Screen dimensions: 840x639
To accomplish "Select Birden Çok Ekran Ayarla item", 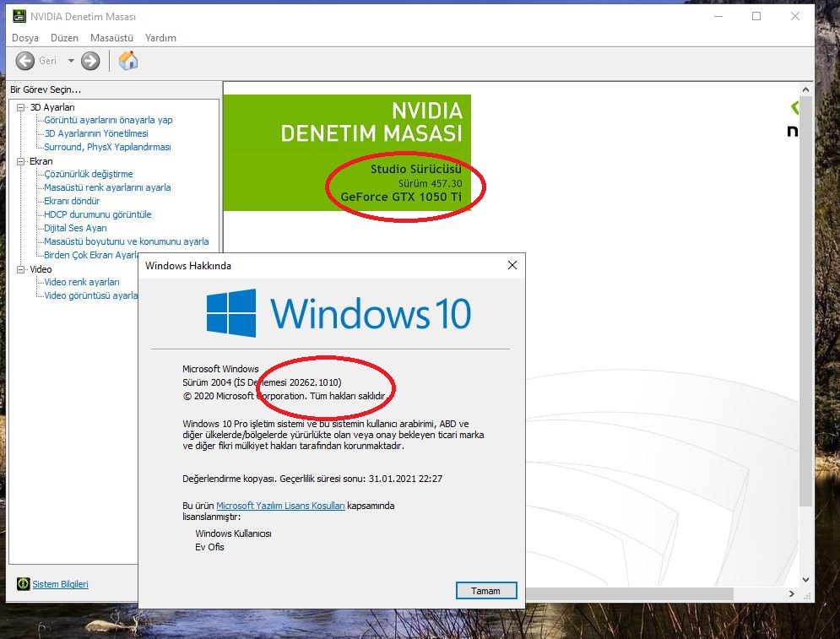I will click(x=91, y=255).
